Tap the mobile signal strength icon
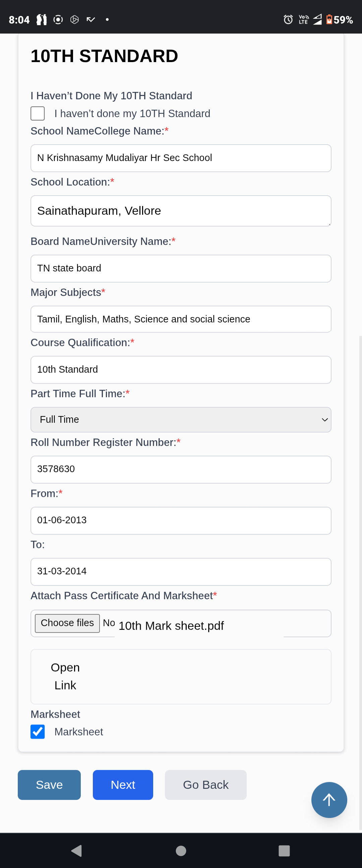 click(x=317, y=19)
